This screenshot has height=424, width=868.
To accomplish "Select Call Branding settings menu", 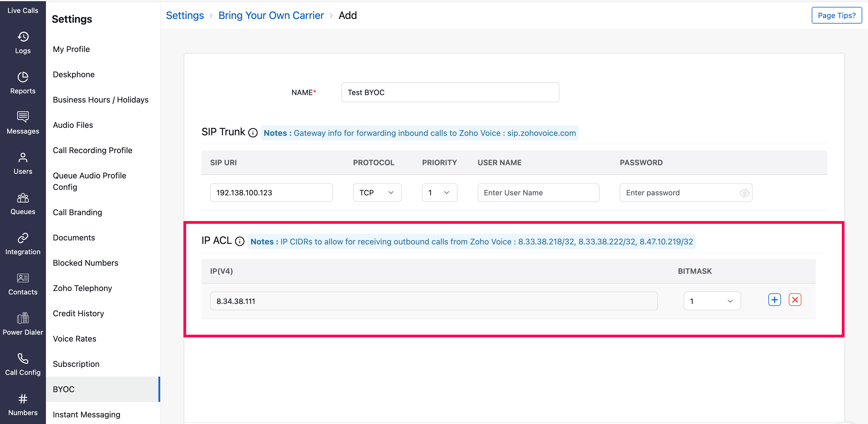I will (77, 212).
